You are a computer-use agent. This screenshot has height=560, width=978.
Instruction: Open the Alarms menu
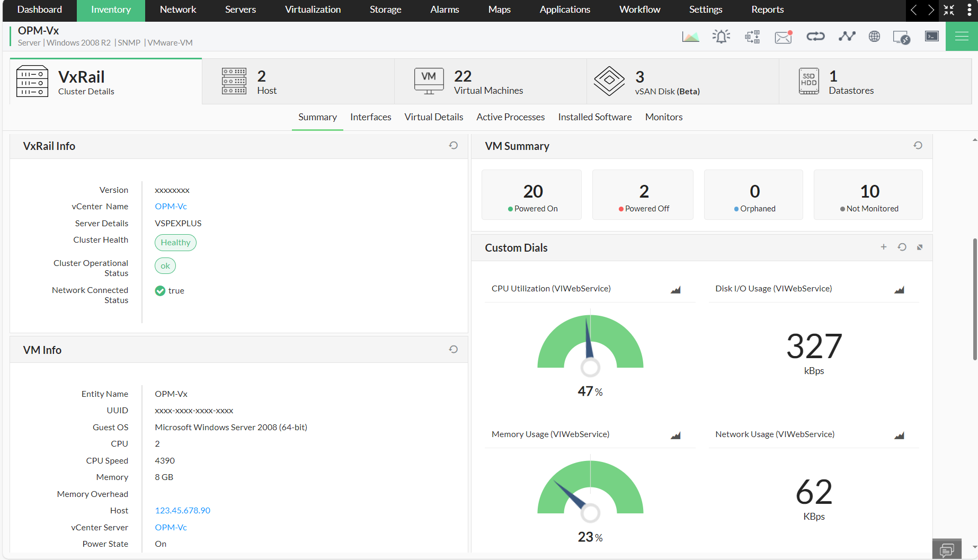pos(444,10)
